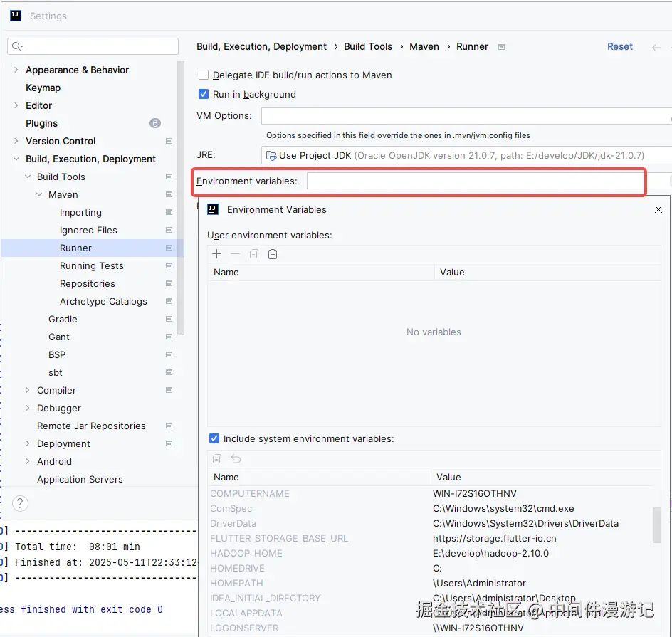Select the HADOOP_HOME variable row
This screenshot has height=637, width=672.
pos(431,554)
